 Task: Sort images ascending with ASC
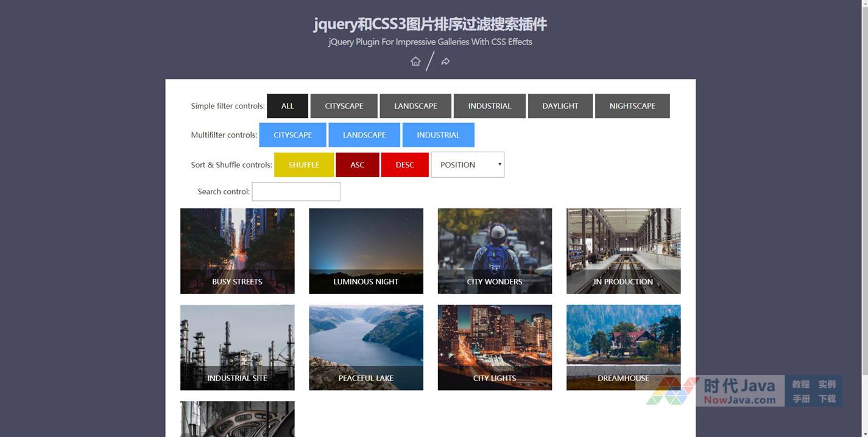tap(357, 165)
